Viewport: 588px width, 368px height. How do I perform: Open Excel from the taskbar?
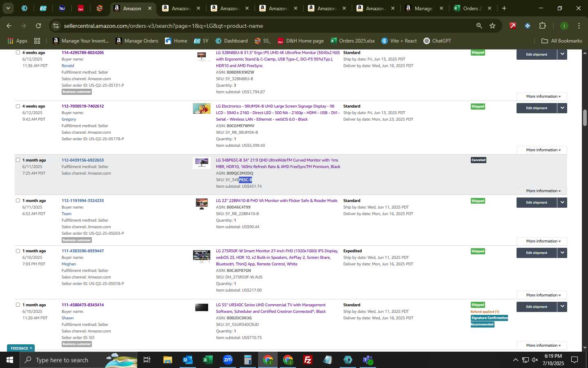207,360
